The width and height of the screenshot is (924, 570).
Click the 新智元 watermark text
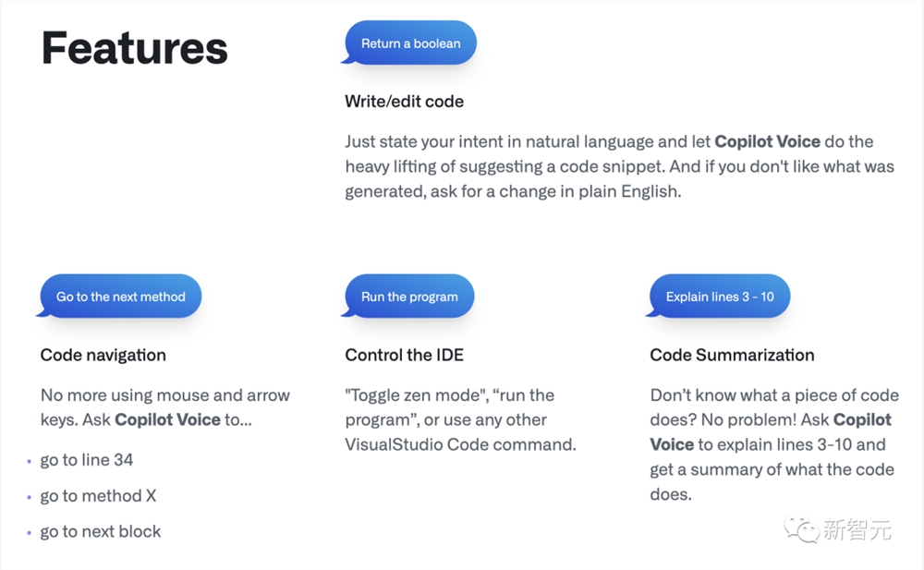click(857, 529)
